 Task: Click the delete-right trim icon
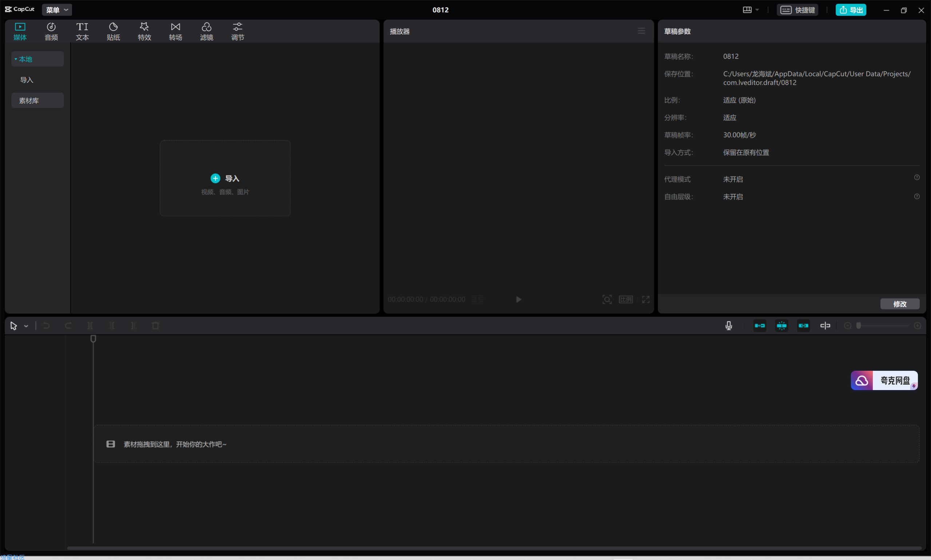point(134,325)
